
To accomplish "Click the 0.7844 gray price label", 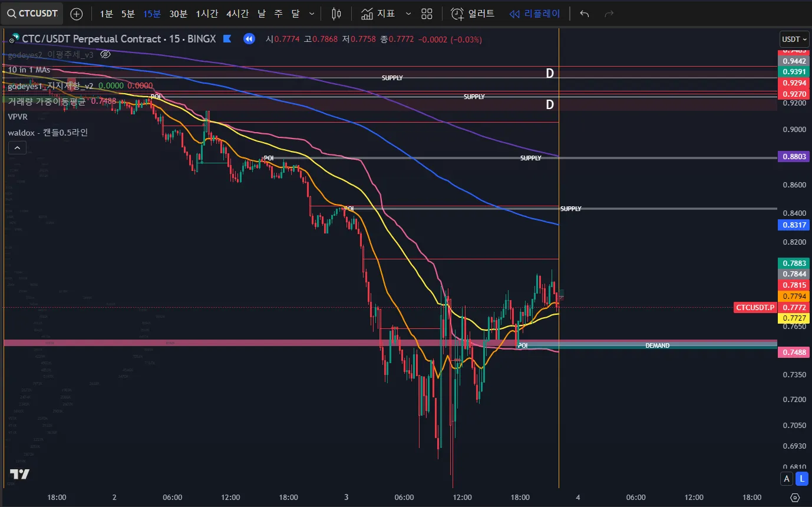I will pos(794,274).
